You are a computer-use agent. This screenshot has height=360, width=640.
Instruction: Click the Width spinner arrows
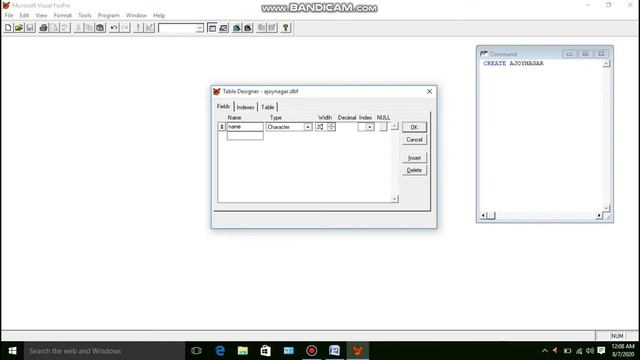click(x=331, y=127)
